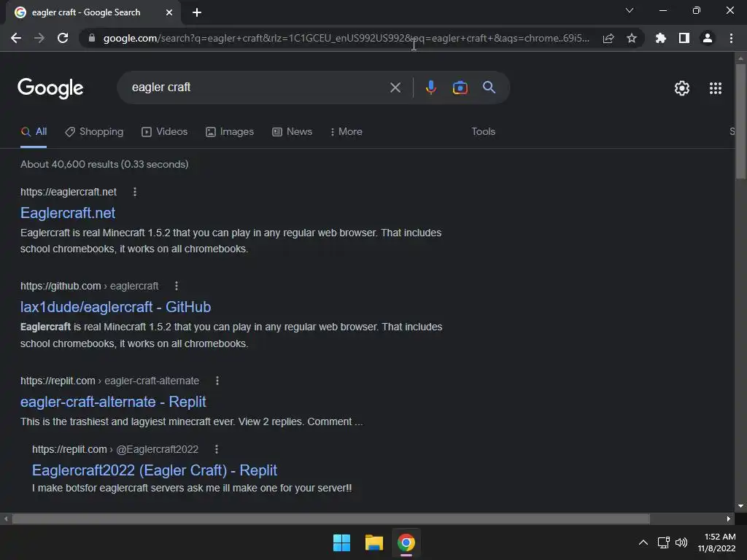Open Eaglercraft2022 (Eagler Craft) Replit result
Viewport: 747px width, 560px height.
click(x=155, y=470)
